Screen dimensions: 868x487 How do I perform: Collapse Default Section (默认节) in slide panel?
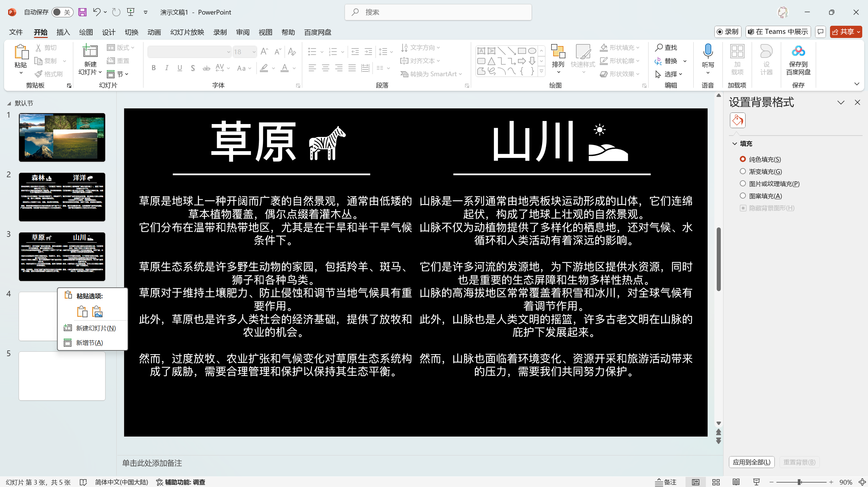coord(9,103)
